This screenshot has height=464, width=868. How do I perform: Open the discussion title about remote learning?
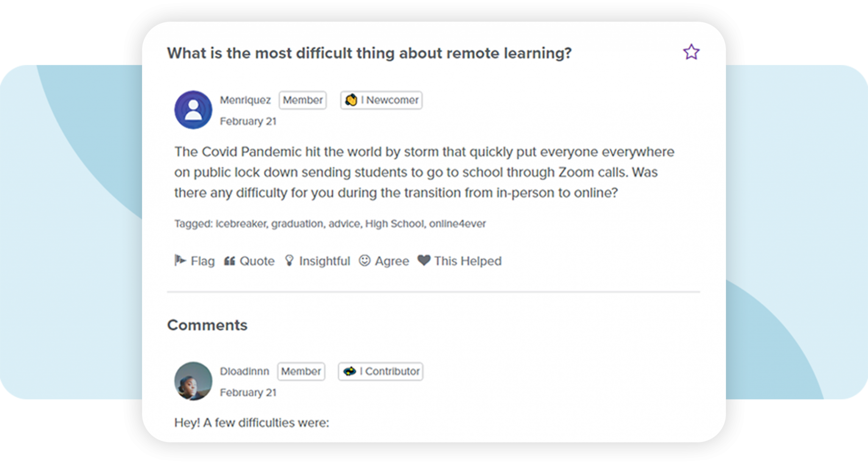pyautogui.click(x=369, y=53)
